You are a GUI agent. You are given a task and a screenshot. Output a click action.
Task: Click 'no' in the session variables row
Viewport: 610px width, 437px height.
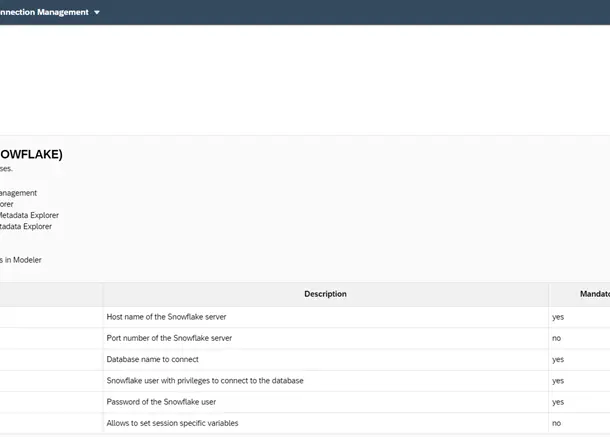click(x=556, y=423)
